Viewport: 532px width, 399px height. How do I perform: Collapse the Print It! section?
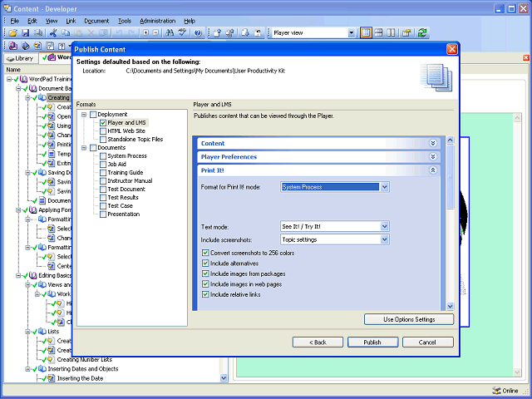(433, 170)
